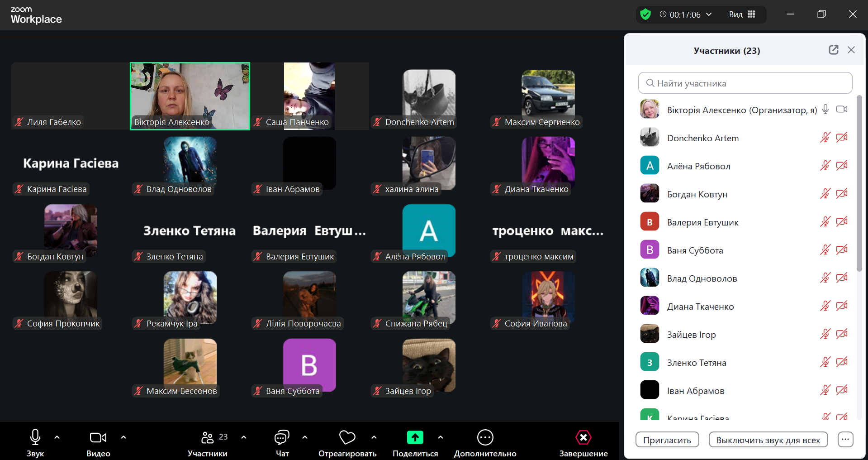Click the Invite button
868x460 pixels.
tap(667, 440)
